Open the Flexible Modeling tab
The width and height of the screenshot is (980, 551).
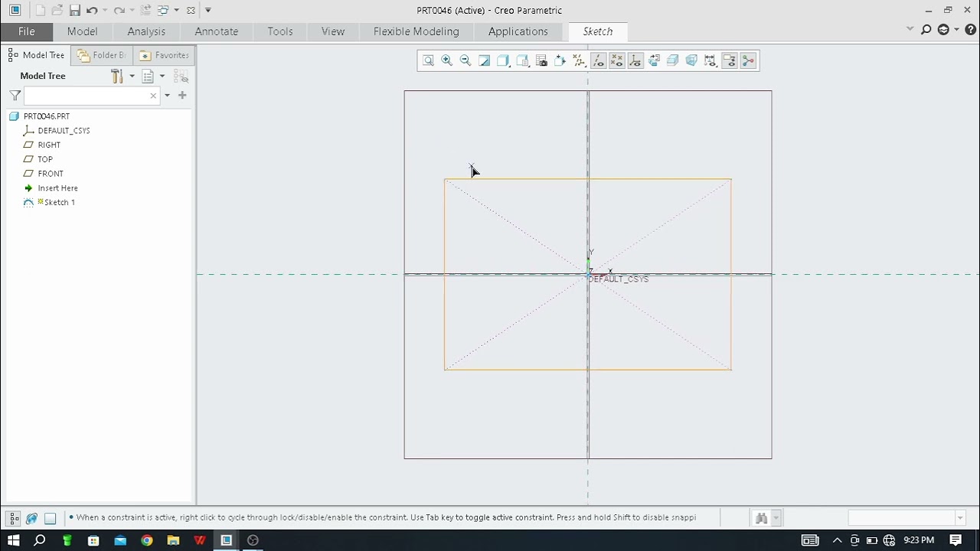(416, 31)
